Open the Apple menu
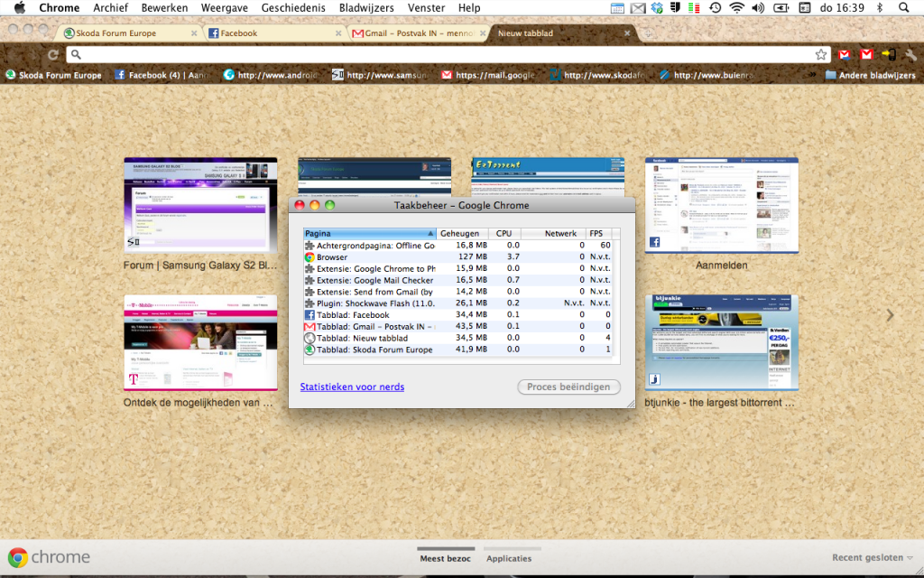 pos(20,7)
